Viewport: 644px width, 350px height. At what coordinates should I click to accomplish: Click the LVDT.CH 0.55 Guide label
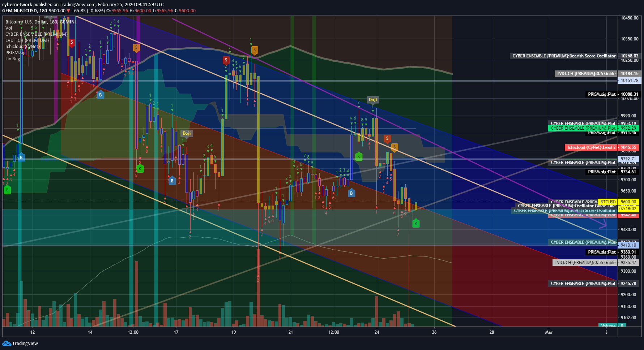pyautogui.click(x=596, y=263)
